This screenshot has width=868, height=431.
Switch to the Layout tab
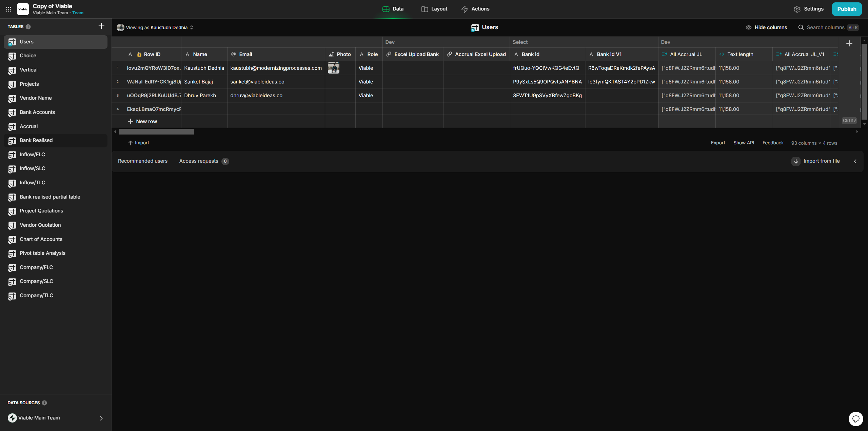pyautogui.click(x=434, y=9)
